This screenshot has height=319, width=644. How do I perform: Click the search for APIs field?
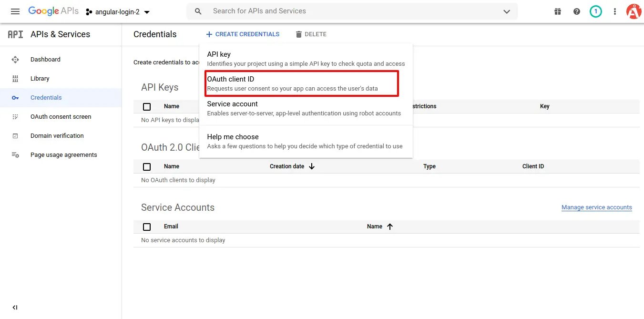pyautogui.click(x=353, y=11)
